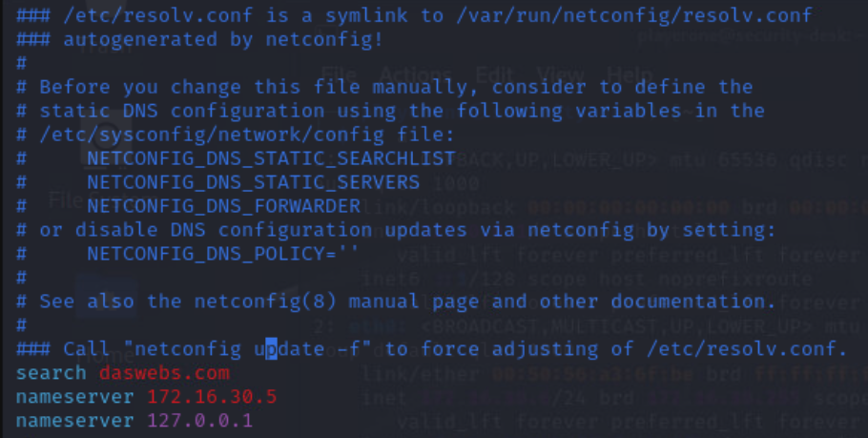
Task: Click the "static DNS configuration" comment text
Action: click(182, 111)
